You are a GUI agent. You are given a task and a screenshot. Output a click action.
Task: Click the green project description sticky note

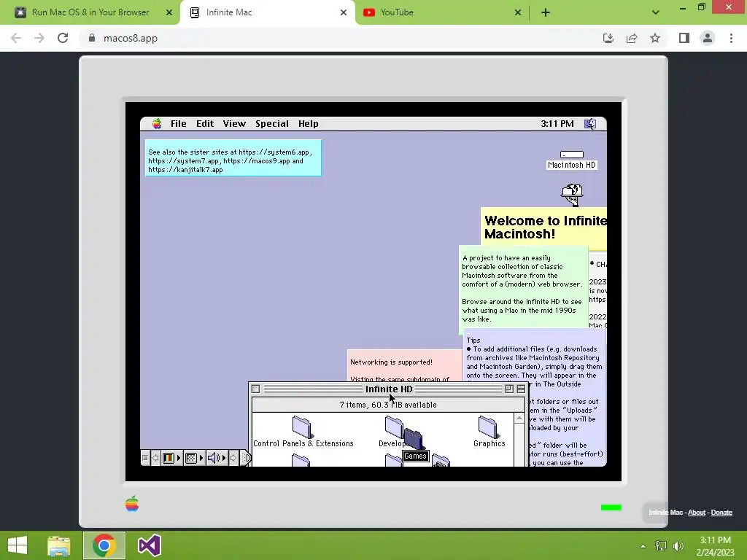pos(522,288)
